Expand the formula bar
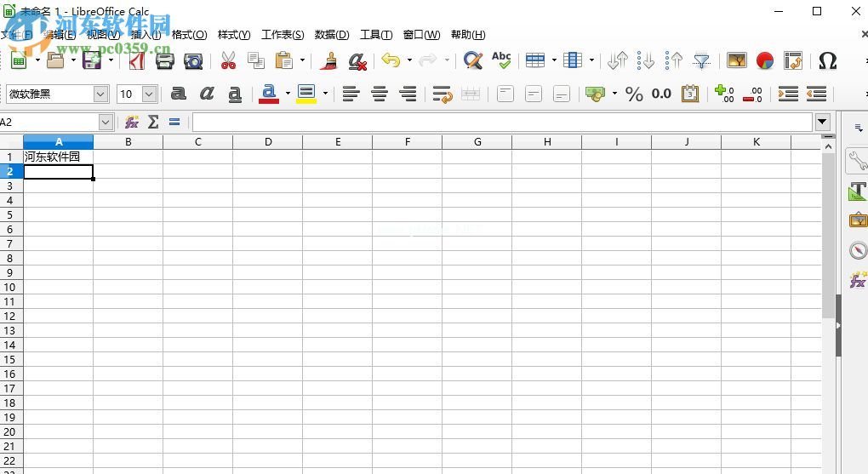 pos(823,122)
